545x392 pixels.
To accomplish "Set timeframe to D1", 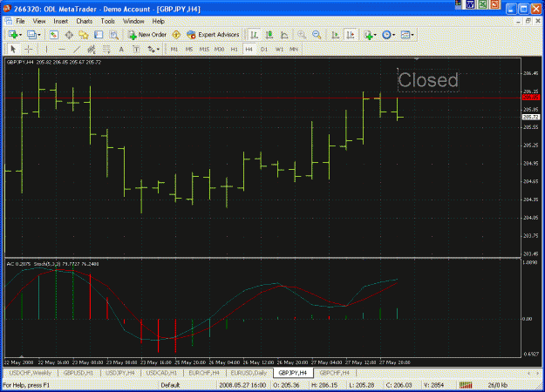I will tap(264, 50).
